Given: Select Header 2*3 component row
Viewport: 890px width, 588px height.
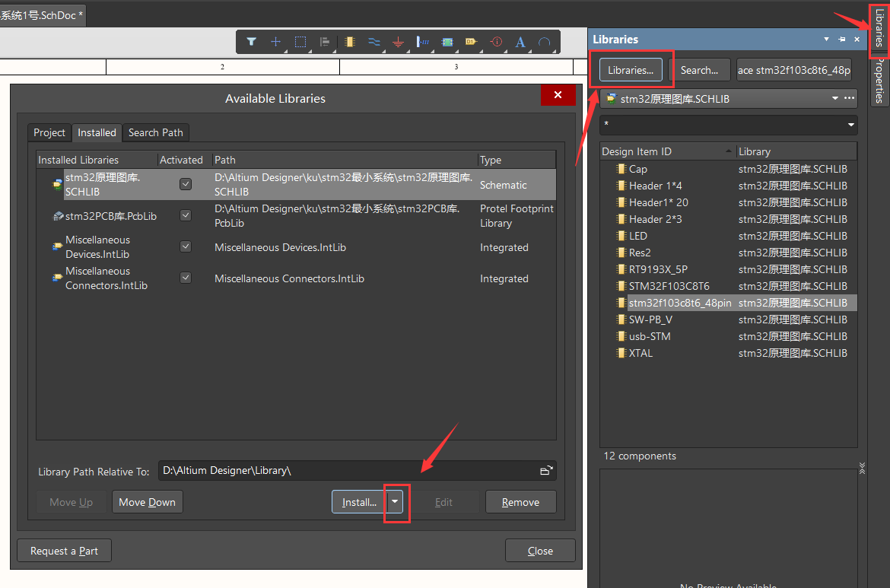Looking at the screenshot, I should tap(728, 218).
